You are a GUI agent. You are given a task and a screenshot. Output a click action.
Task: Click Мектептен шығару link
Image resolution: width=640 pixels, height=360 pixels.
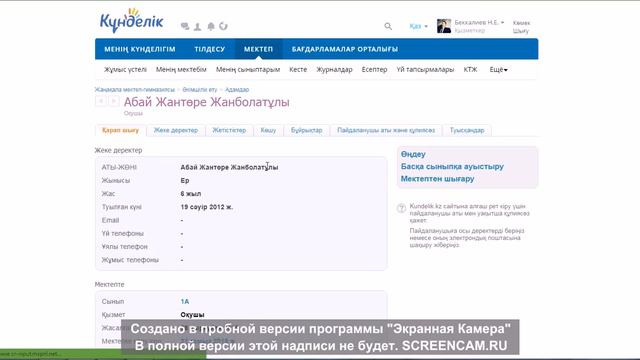pos(438,179)
